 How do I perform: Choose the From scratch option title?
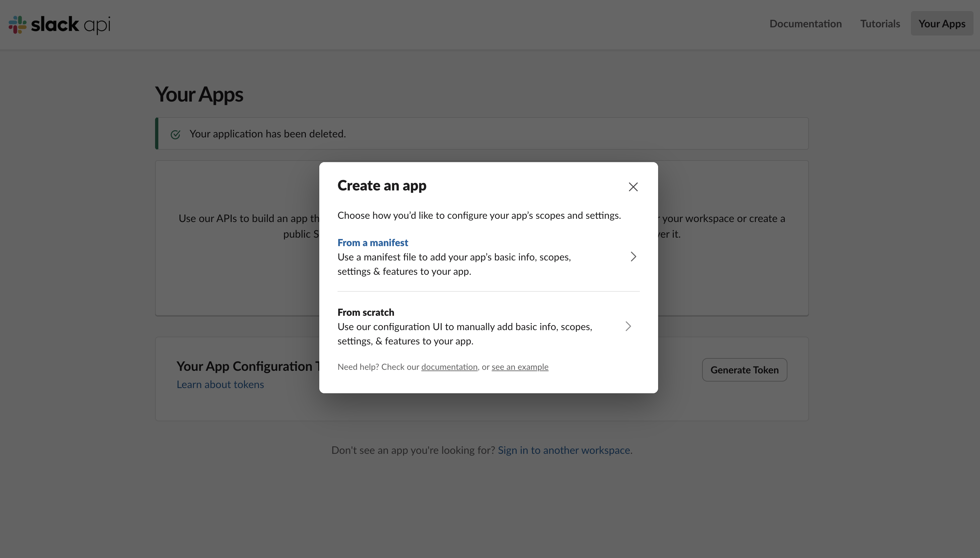[366, 312]
